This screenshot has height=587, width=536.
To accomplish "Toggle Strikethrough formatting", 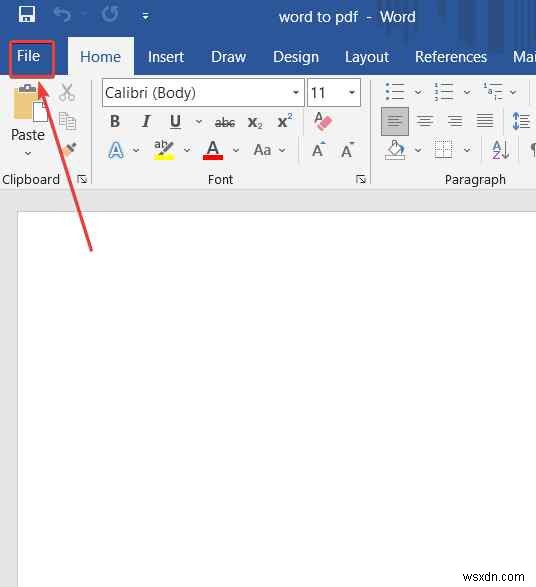I will click(x=225, y=122).
